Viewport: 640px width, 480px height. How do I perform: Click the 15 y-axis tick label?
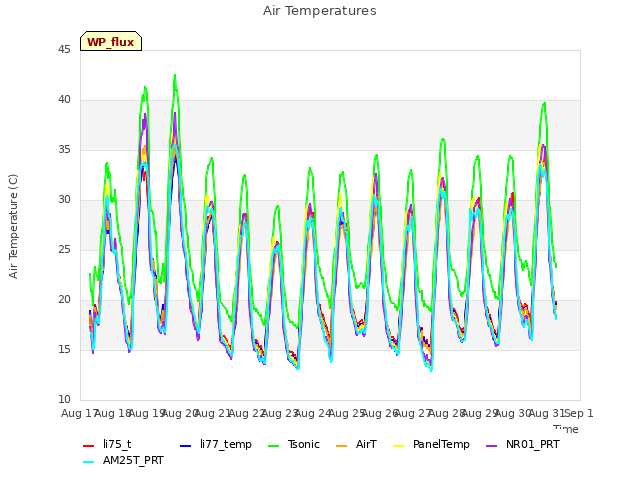pos(64,350)
